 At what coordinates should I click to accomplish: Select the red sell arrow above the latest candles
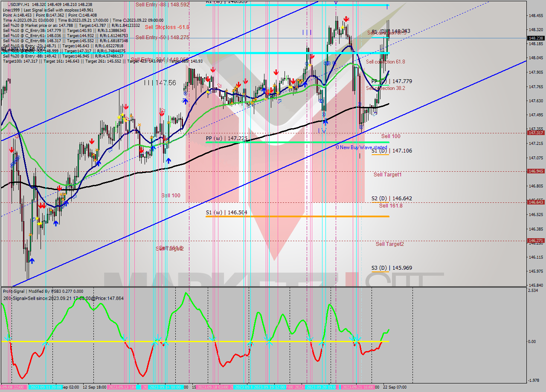tap(346, 20)
